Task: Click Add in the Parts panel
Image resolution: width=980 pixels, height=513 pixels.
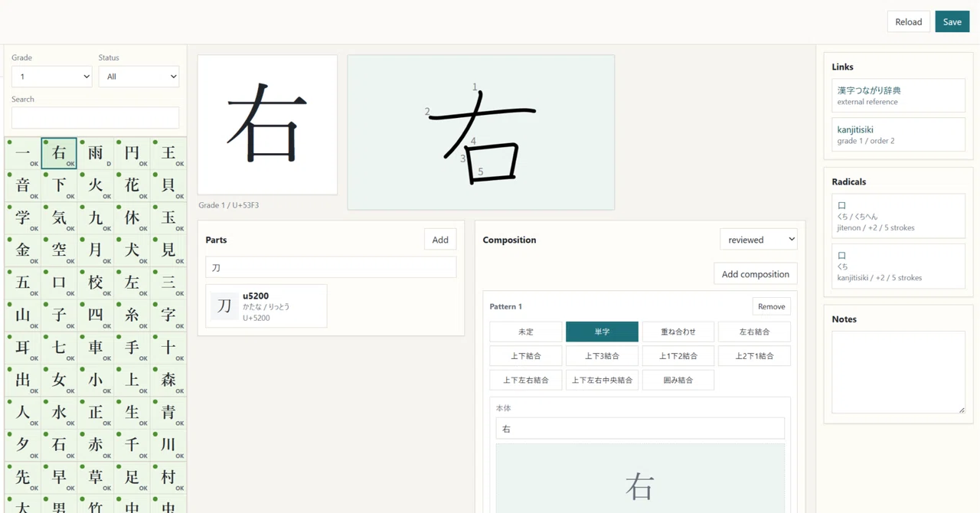Action: [x=440, y=240]
